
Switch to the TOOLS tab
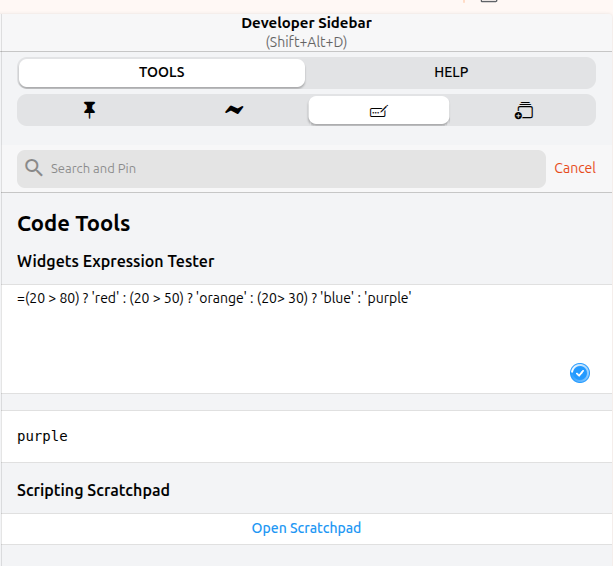[x=162, y=73]
